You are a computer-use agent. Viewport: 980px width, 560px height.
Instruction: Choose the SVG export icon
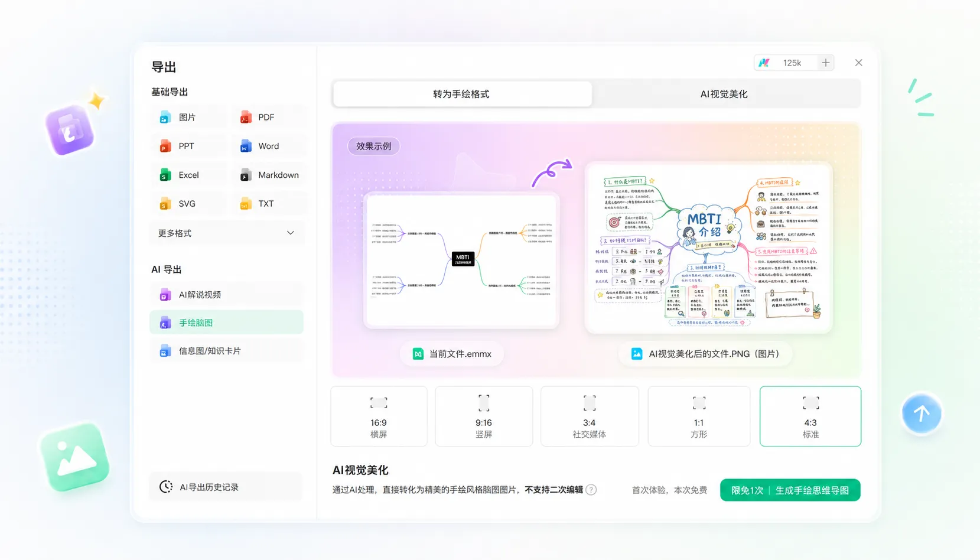165,204
